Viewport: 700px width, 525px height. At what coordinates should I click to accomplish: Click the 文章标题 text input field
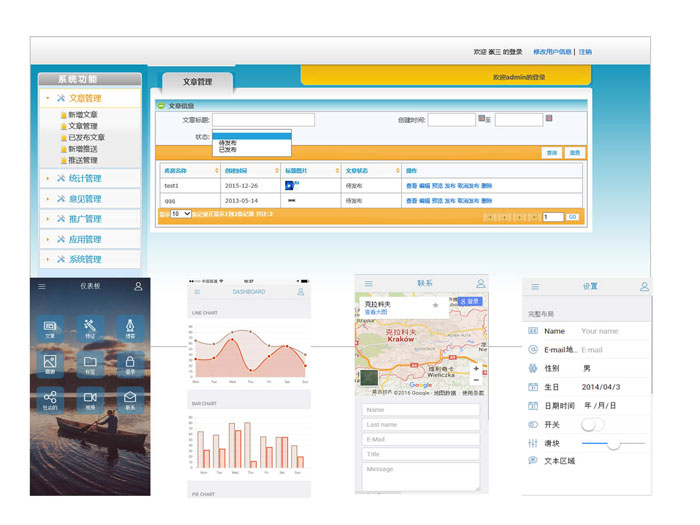click(263, 120)
